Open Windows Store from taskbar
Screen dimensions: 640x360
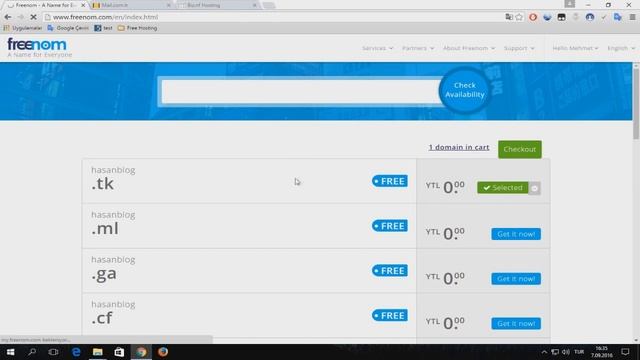119,352
